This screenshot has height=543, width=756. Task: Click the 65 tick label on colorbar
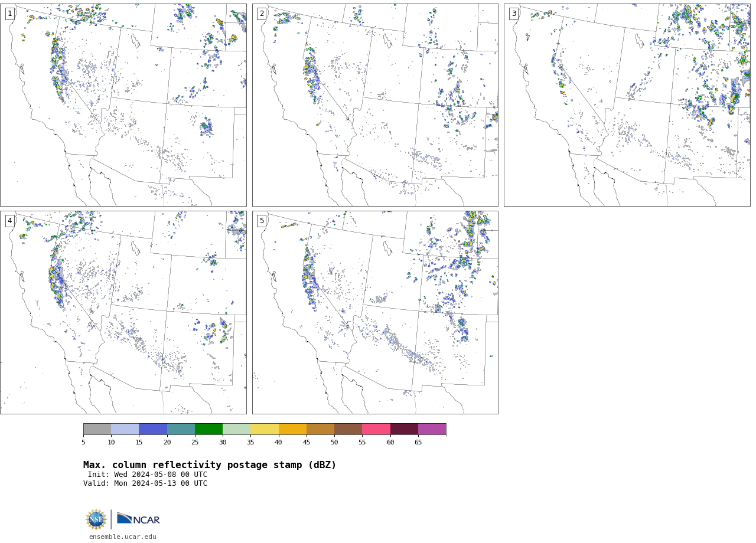(x=418, y=443)
